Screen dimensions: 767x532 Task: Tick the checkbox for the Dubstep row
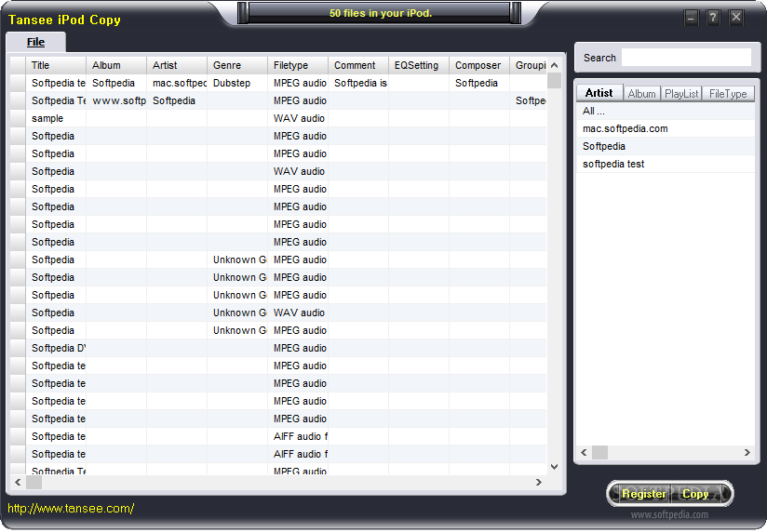point(18,83)
